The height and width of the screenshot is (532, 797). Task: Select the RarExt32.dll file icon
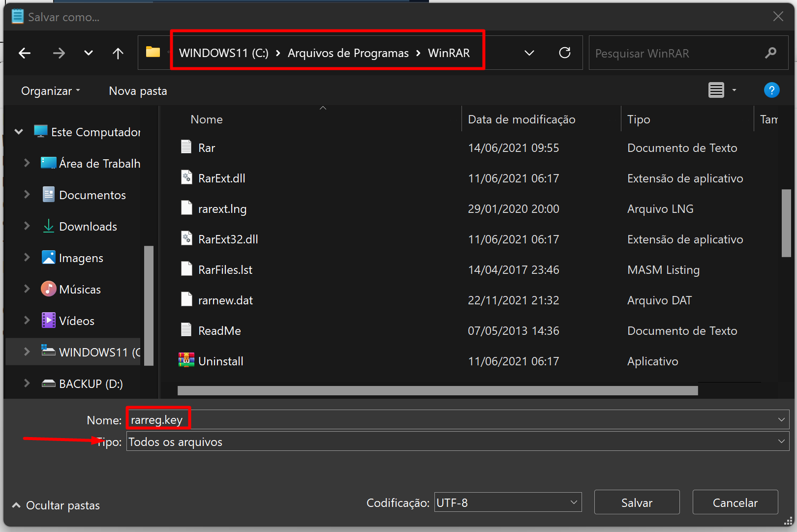[x=186, y=238]
